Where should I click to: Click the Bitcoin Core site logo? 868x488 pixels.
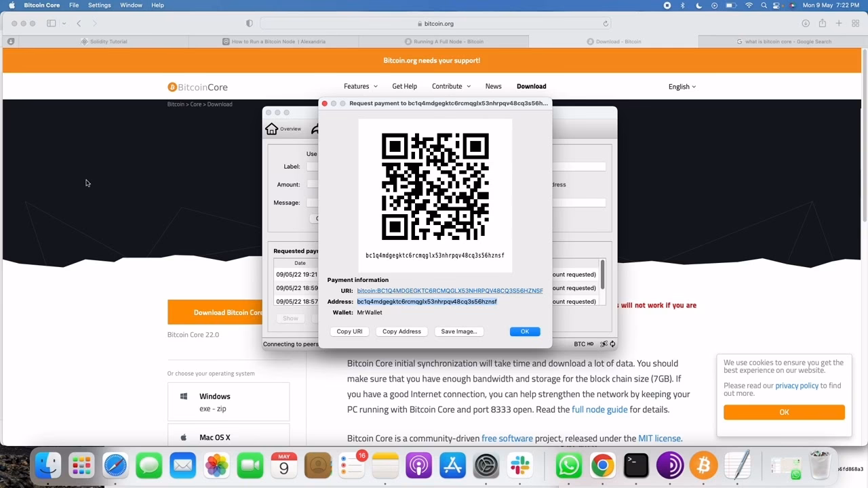coord(197,87)
